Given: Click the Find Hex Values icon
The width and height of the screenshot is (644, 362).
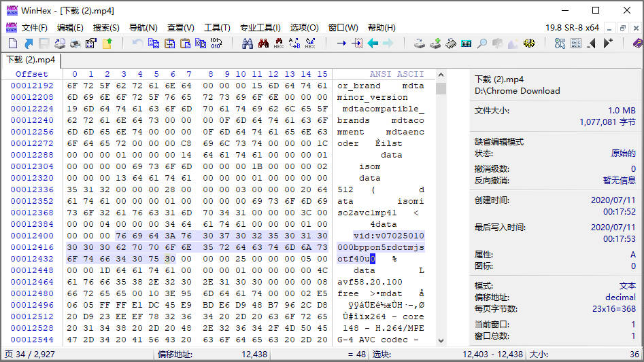Looking at the screenshot, I should pyautogui.click(x=279, y=43).
